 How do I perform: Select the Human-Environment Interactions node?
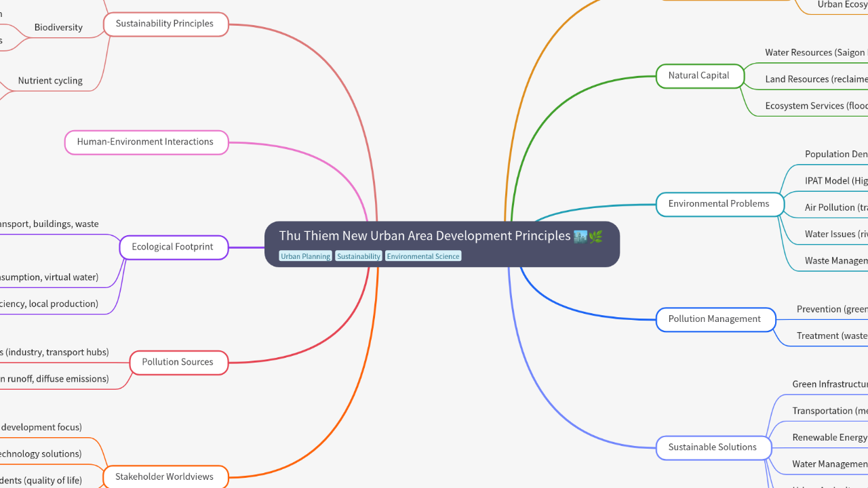click(145, 142)
